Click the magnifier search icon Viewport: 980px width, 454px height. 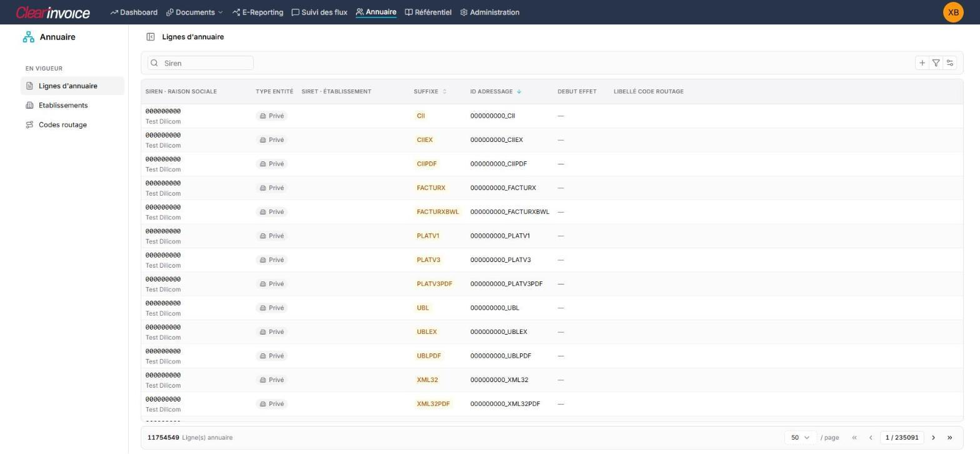pyautogui.click(x=154, y=63)
